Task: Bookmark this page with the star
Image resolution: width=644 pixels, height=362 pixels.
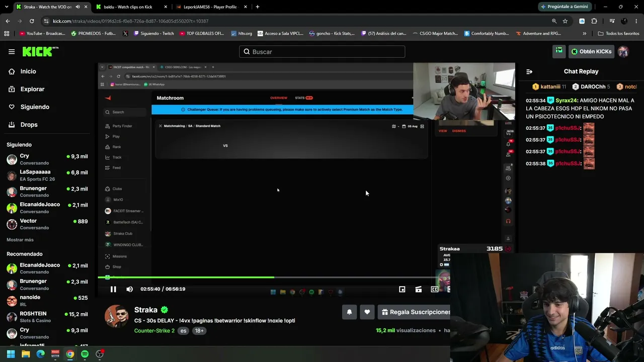Action: 565,21
